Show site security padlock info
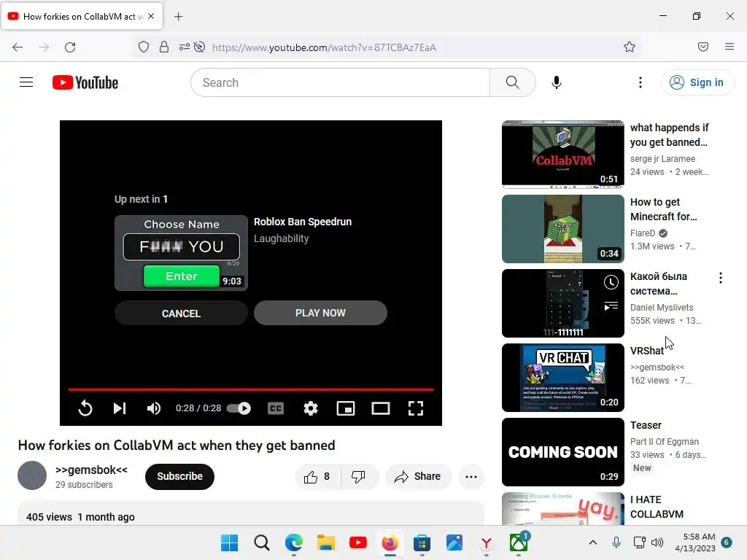 (164, 47)
